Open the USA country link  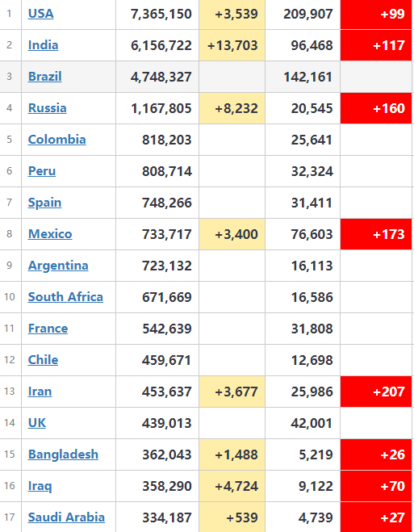click(40, 14)
